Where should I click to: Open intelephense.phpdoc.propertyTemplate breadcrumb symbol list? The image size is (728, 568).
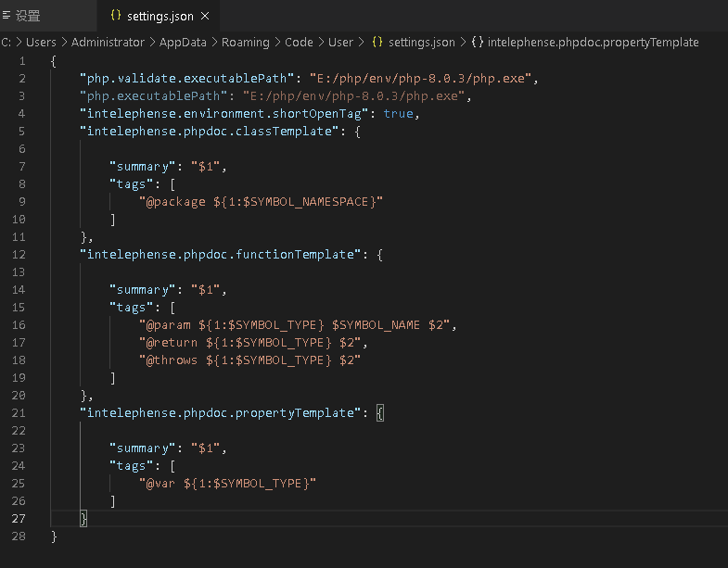click(x=594, y=43)
